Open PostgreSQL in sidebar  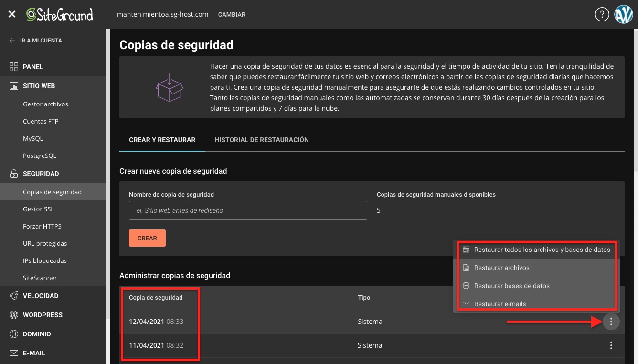point(40,156)
